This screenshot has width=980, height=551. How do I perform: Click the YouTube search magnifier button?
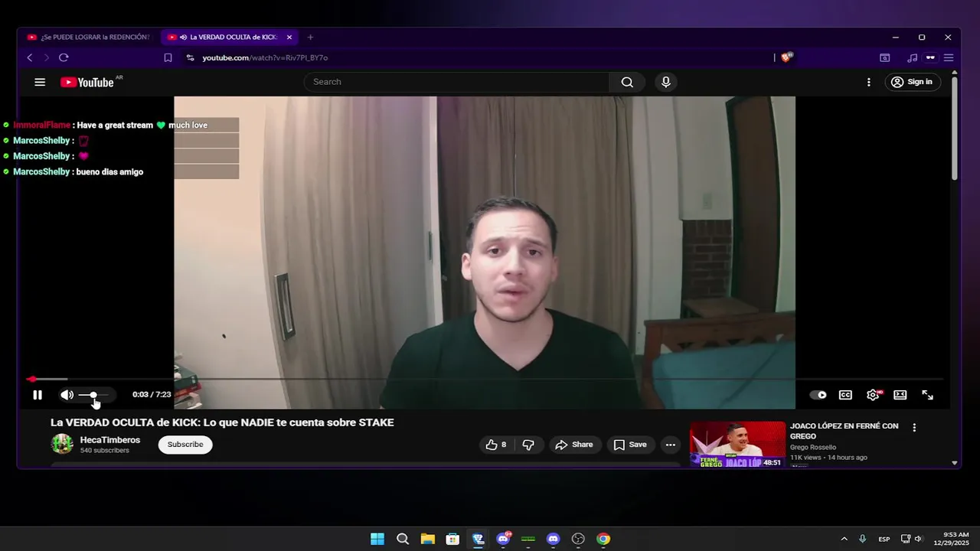tap(627, 82)
